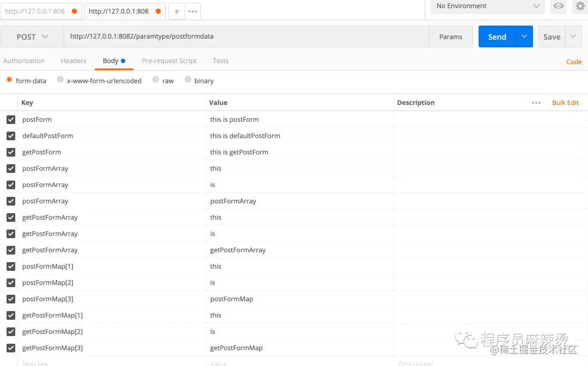Click the 'this is postForm' value cell
The width and height of the screenshot is (588, 366).
pos(299,120)
